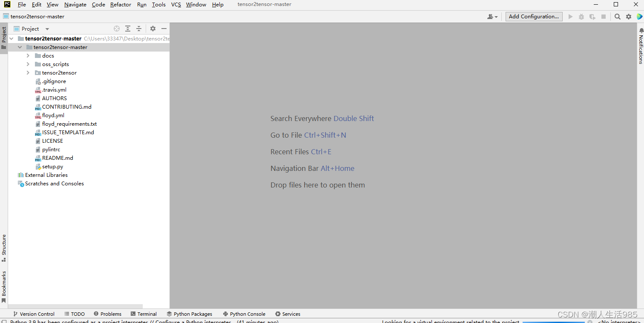Click the Stop square icon

[604, 17]
